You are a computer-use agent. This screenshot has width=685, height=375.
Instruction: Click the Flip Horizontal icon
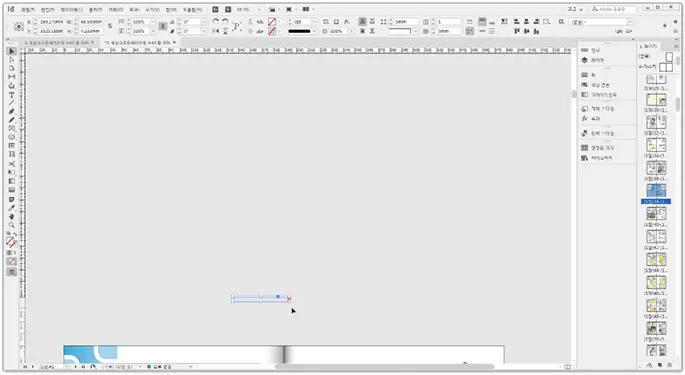[215, 31]
